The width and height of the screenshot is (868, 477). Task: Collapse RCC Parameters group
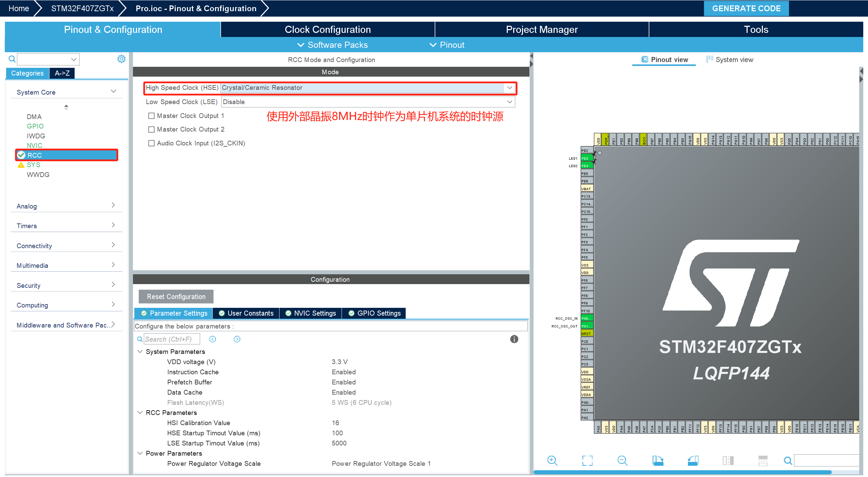[x=140, y=413]
